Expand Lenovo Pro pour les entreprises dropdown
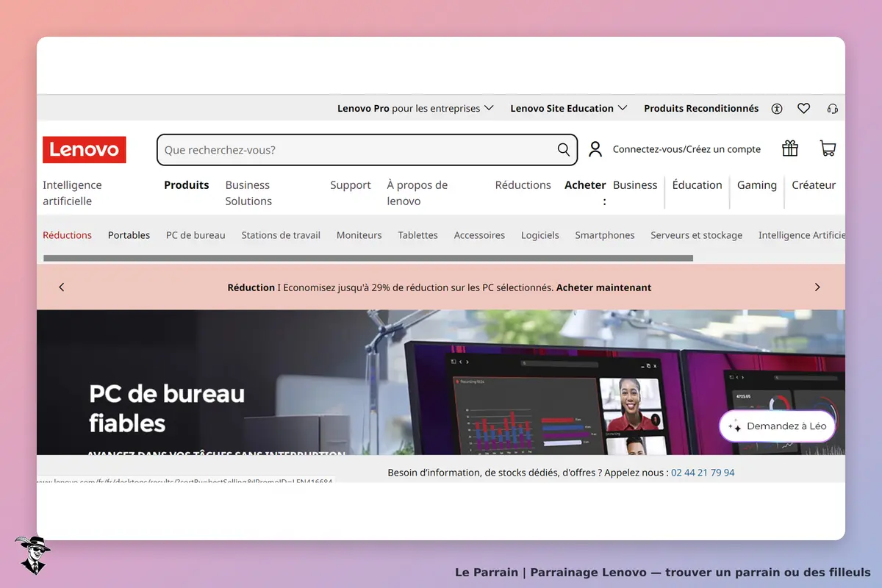The height and width of the screenshot is (588, 882). pyautogui.click(x=415, y=108)
